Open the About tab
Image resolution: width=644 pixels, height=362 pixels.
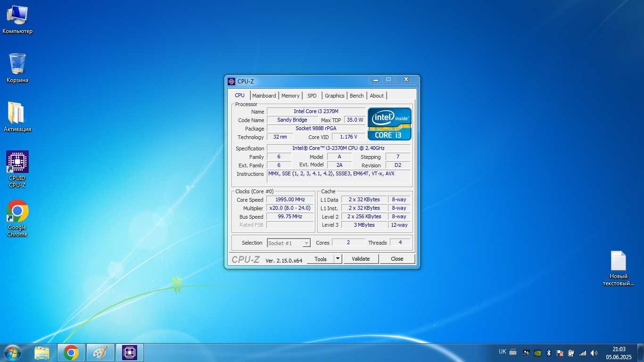pos(377,96)
